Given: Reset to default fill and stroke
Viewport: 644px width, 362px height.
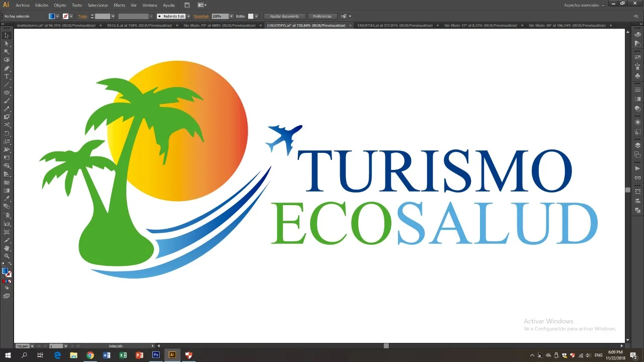Looking at the screenshot, I should 4,263.
